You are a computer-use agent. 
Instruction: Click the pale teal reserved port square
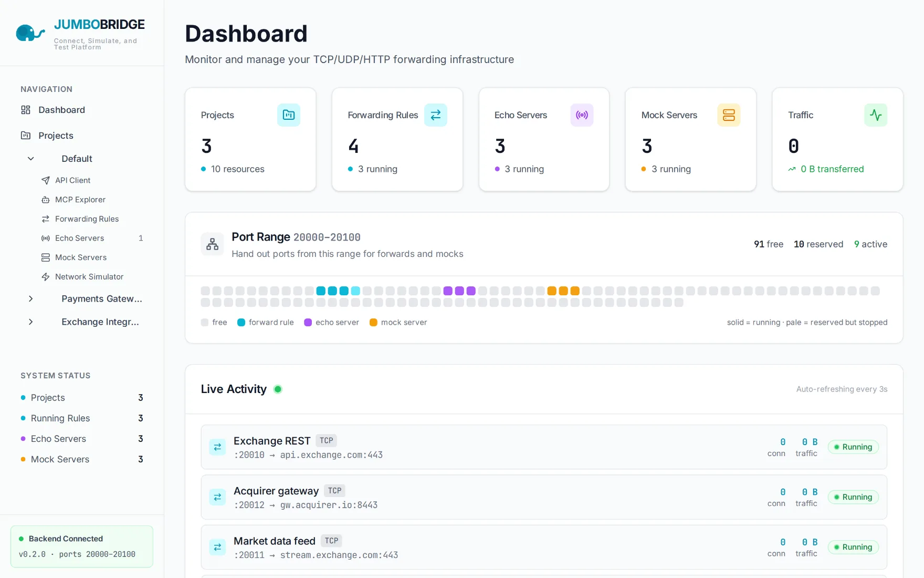pos(355,291)
